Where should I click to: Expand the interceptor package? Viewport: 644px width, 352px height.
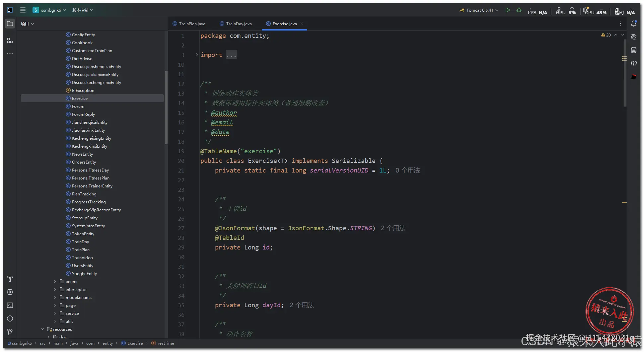(x=55, y=290)
